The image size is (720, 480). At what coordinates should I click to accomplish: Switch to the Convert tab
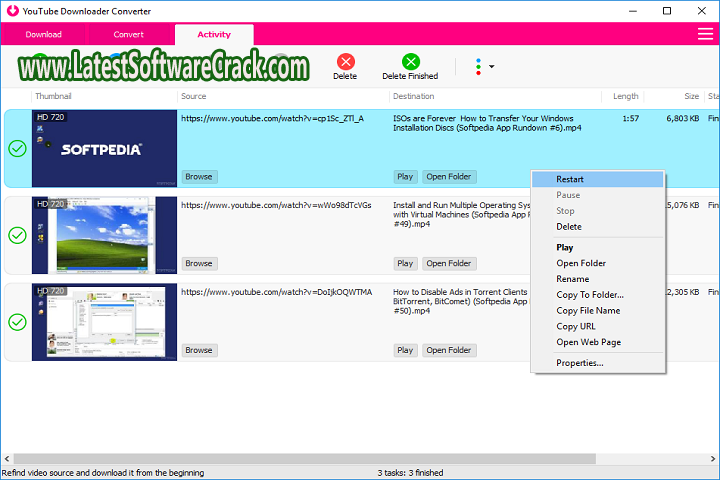click(x=128, y=34)
